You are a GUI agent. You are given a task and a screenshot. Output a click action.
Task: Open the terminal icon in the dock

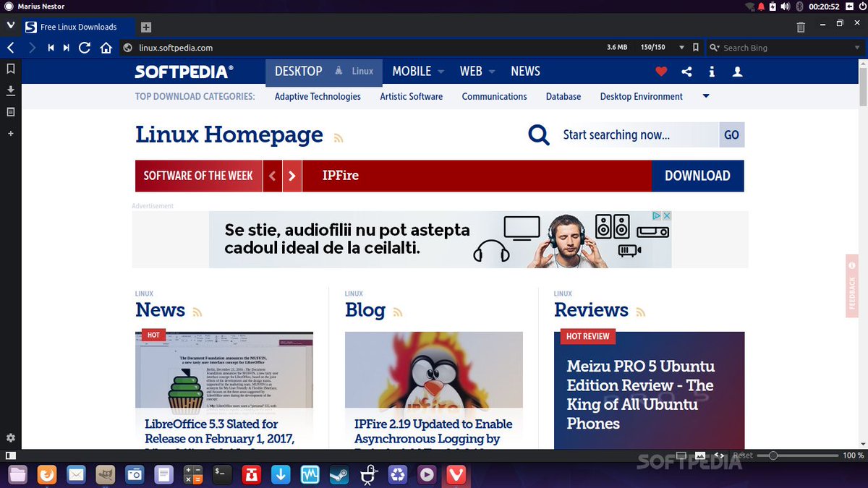(221, 475)
